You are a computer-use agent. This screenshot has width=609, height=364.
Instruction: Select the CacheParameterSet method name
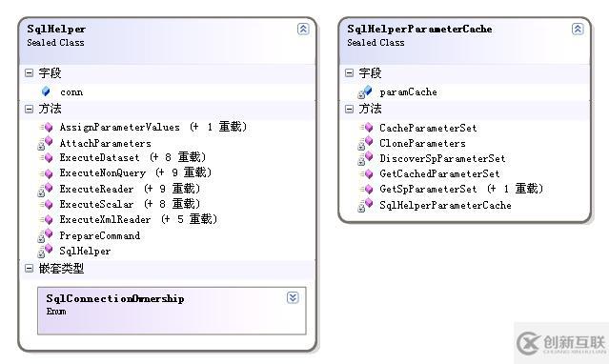[x=428, y=128]
